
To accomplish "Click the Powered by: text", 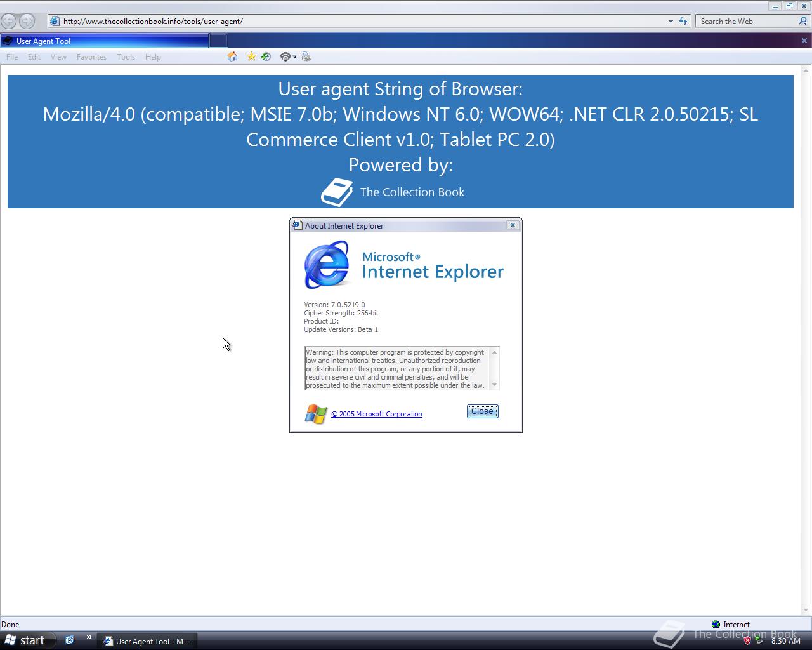I will click(400, 165).
